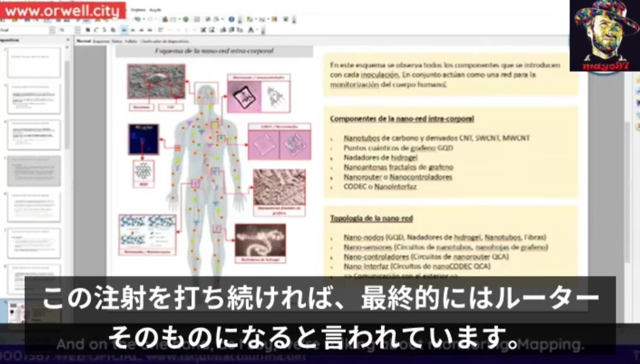
Task: Open the Paragraph formatting dialog icon
Action: pyautogui.click(x=231, y=30)
